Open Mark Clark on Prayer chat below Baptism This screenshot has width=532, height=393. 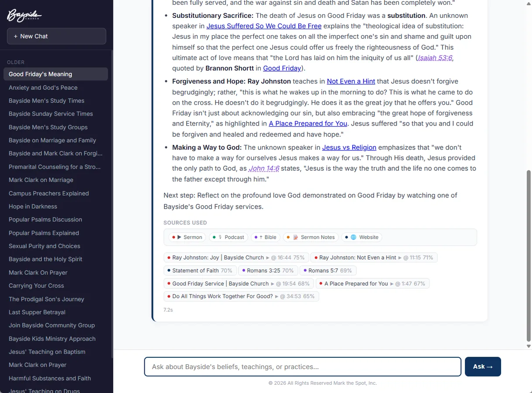[x=56, y=365]
